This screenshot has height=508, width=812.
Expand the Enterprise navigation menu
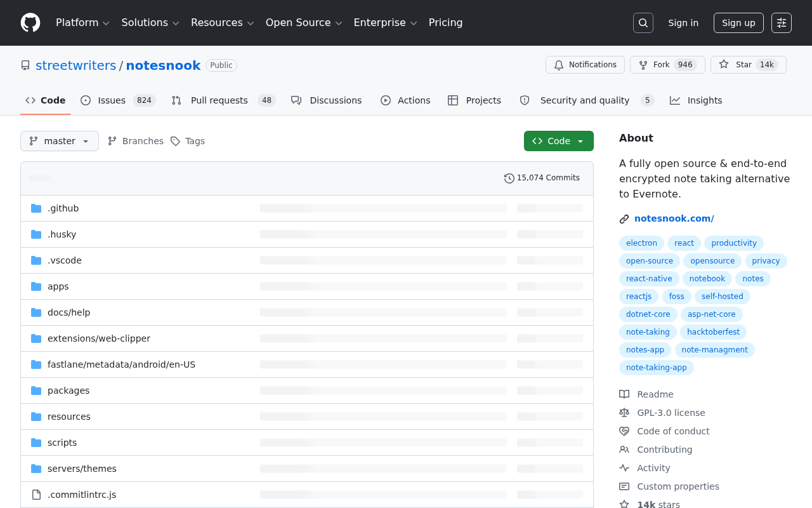click(385, 23)
